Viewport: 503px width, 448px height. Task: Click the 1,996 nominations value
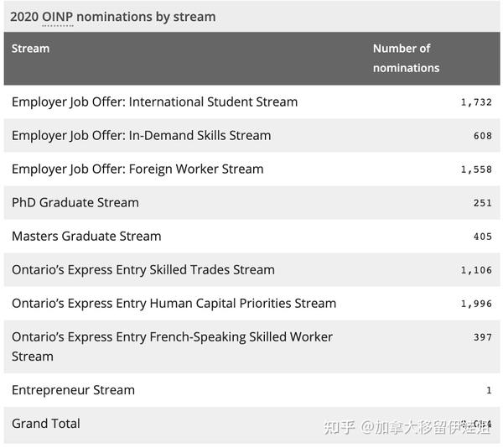coord(476,304)
